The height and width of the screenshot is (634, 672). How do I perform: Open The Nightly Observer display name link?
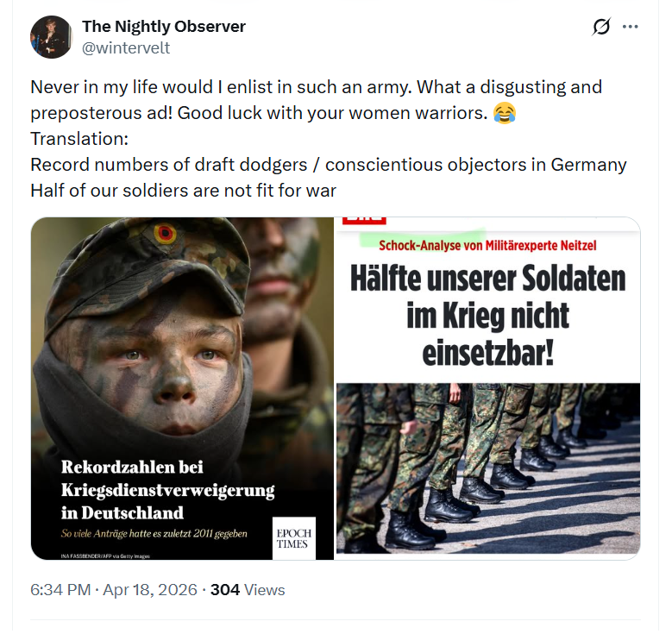164,27
